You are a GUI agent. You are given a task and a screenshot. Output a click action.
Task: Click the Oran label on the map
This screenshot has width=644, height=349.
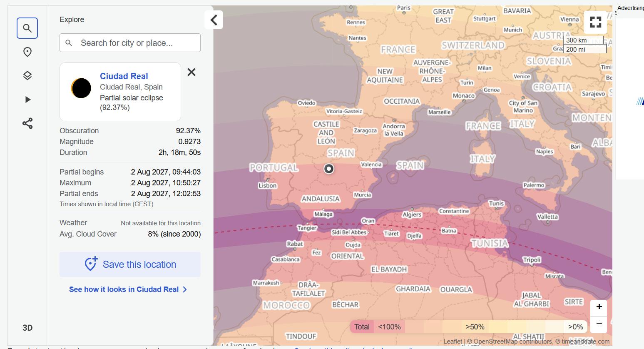[x=368, y=221]
